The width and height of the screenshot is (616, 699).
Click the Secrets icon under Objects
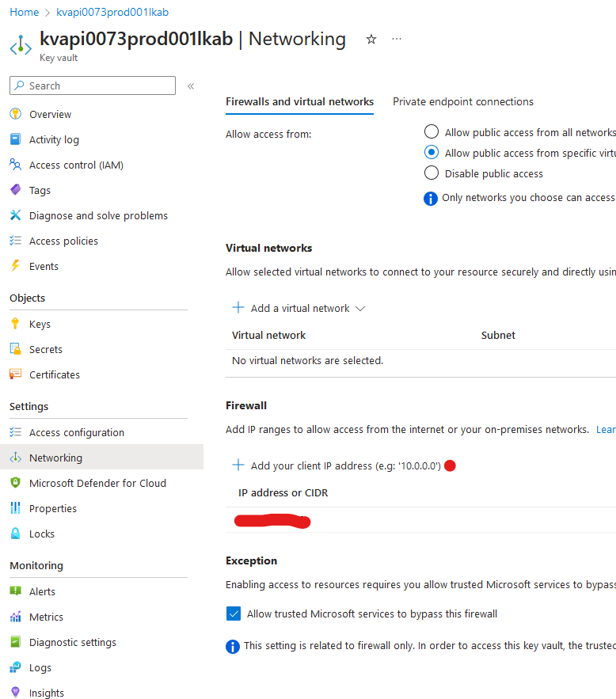pyautogui.click(x=16, y=349)
